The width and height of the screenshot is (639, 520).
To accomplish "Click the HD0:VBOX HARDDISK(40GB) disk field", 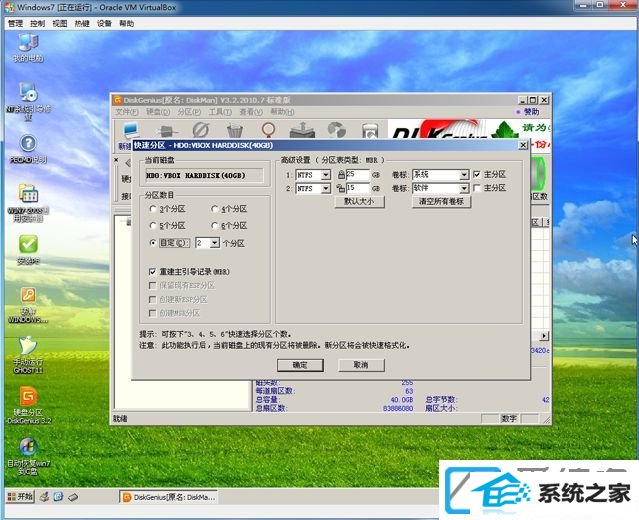I will (204, 176).
